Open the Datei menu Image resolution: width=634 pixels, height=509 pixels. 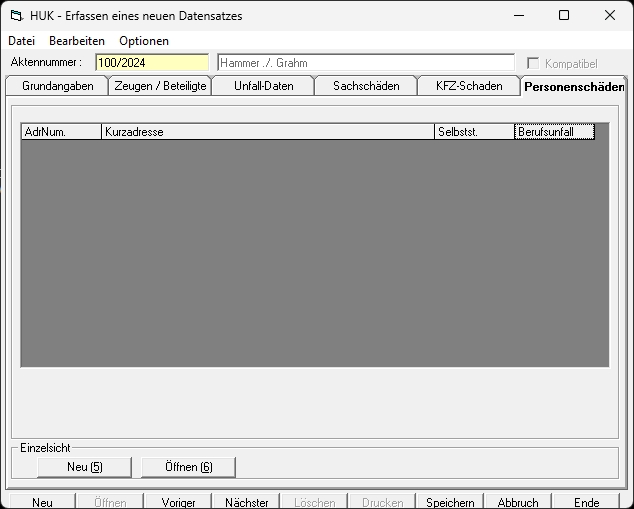click(x=21, y=41)
